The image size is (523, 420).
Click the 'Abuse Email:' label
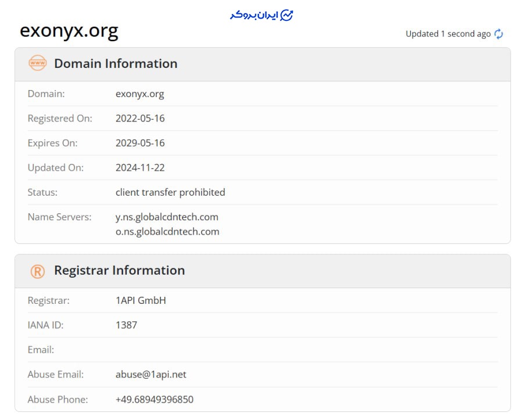[56, 374]
